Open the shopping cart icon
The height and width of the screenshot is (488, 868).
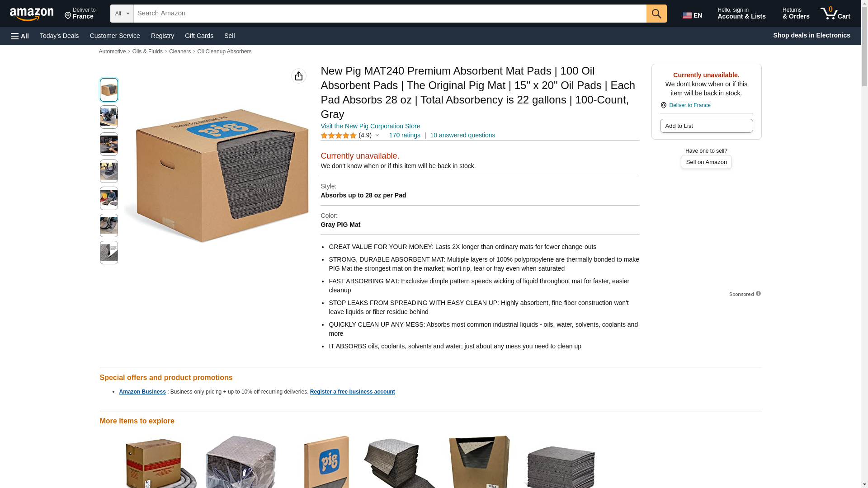point(835,14)
